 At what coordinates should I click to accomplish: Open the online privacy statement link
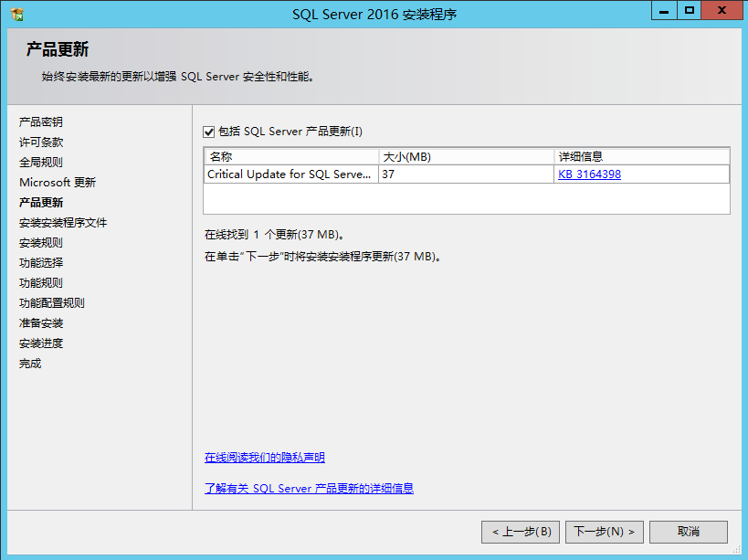click(x=264, y=458)
